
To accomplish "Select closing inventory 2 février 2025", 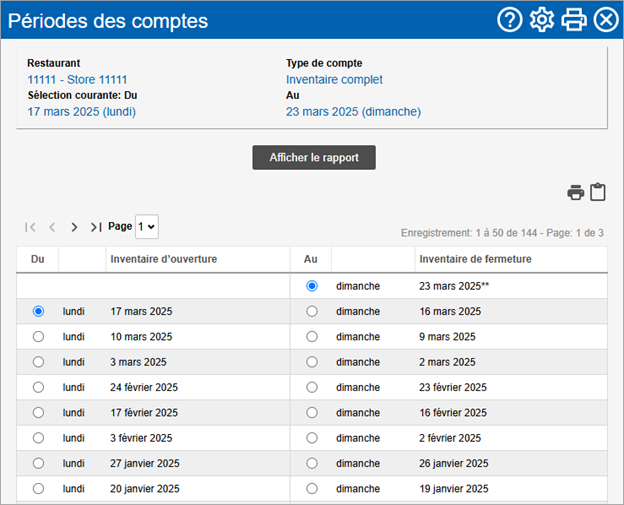I will 312,438.
